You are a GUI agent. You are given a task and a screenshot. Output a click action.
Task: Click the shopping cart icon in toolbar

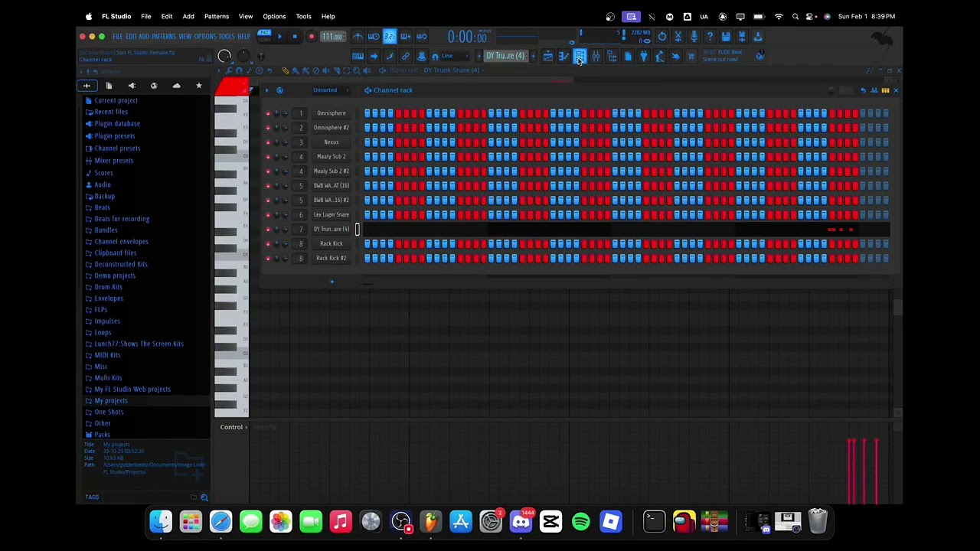(691, 56)
